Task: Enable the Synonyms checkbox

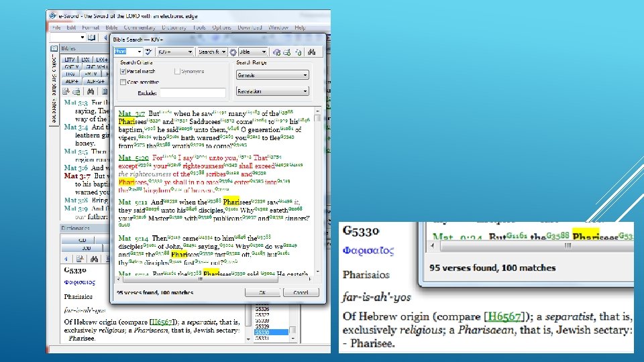Action: 177,71
